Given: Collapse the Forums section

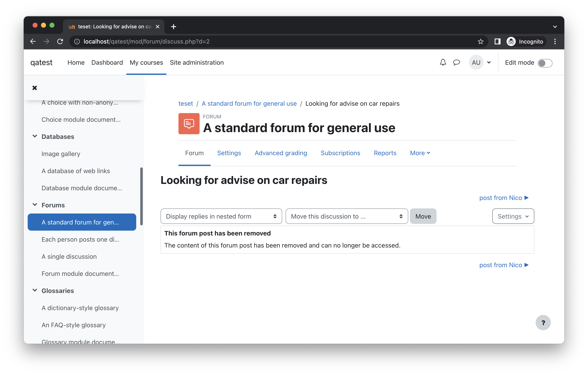Looking at the screenshot, I should (x=35, y=205).
